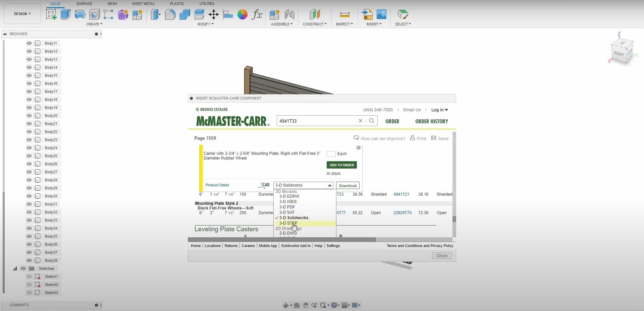Open the CREATE dropdown menu
The height and width of the screenshot is (311, 644).
click(94, 24)
